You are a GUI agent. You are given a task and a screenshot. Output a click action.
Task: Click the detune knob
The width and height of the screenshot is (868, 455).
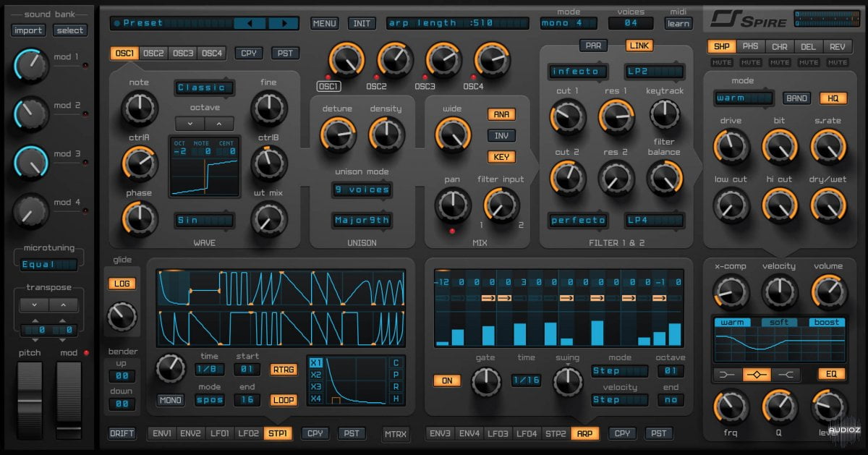click(x=337, y=134)
